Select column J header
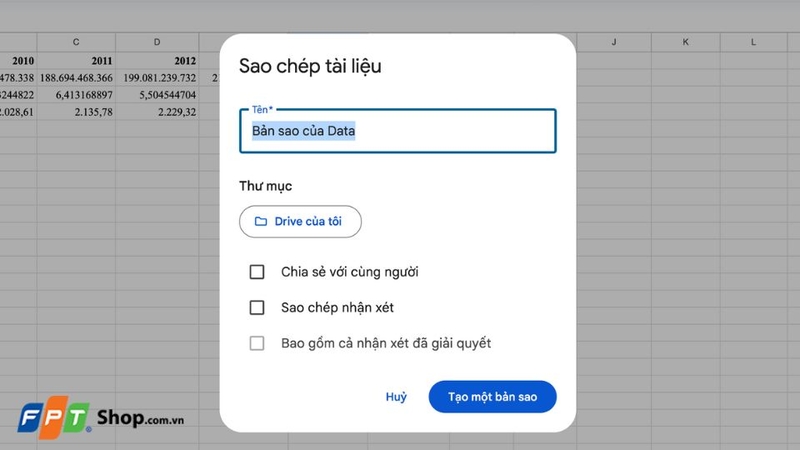The height and width of the screenshot is (450, 800). 613,42
